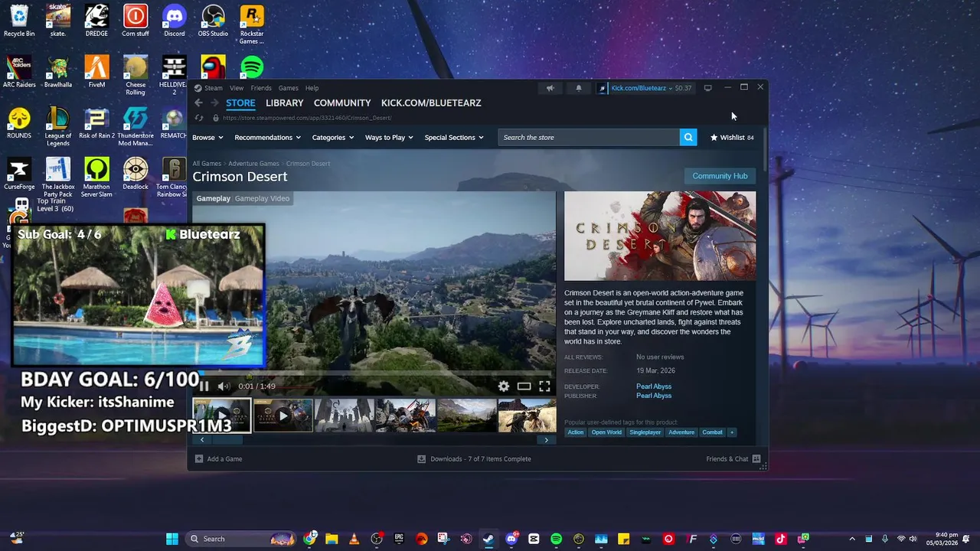Open League of Legends desktop icon
The width and height of the screenshot is (980, 551).
tap(58, 127)
